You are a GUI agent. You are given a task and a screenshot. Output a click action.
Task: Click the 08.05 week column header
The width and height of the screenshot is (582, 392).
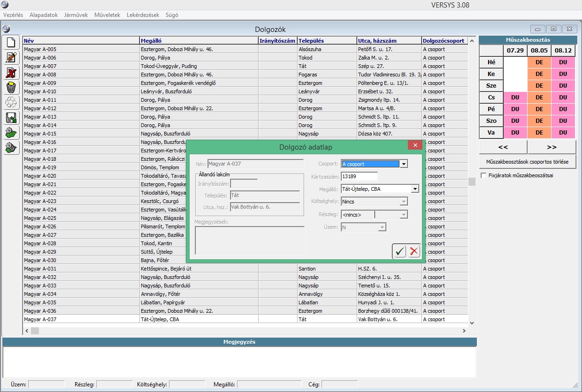click(x=539, y=50)
